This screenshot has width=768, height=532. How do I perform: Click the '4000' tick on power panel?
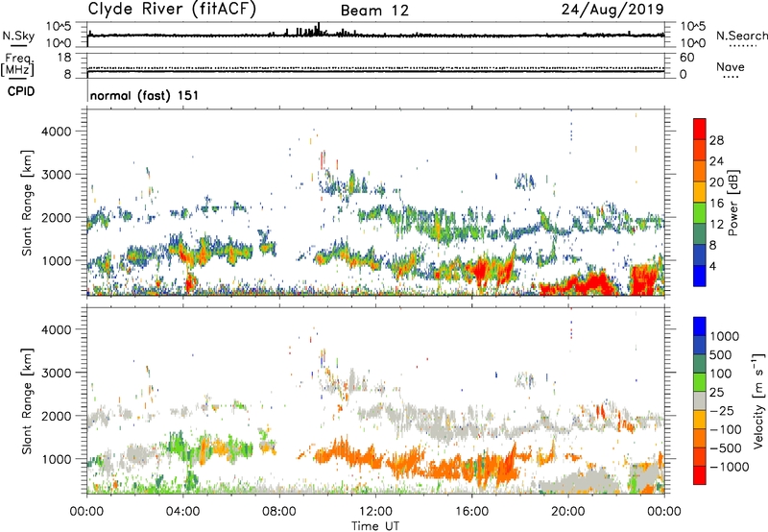click(x=57, y=132)
